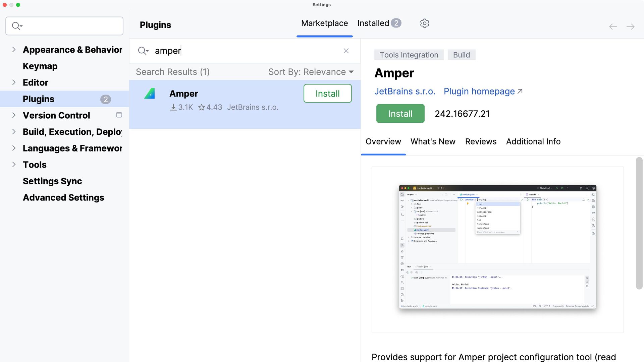Click the Search Results (1) label
Image resolution: width=644 pixels, height=362 pixels.
pyautogui.click(x=173, y=72)
